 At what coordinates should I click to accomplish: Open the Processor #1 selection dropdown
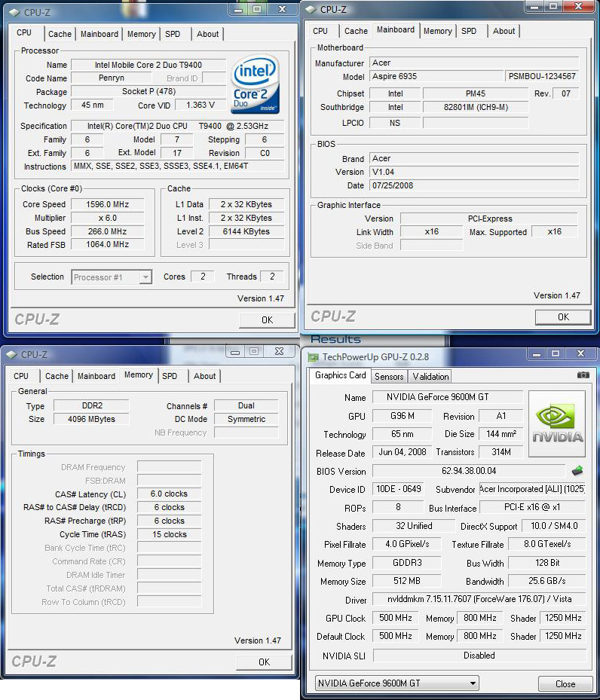tap(112, 277)
